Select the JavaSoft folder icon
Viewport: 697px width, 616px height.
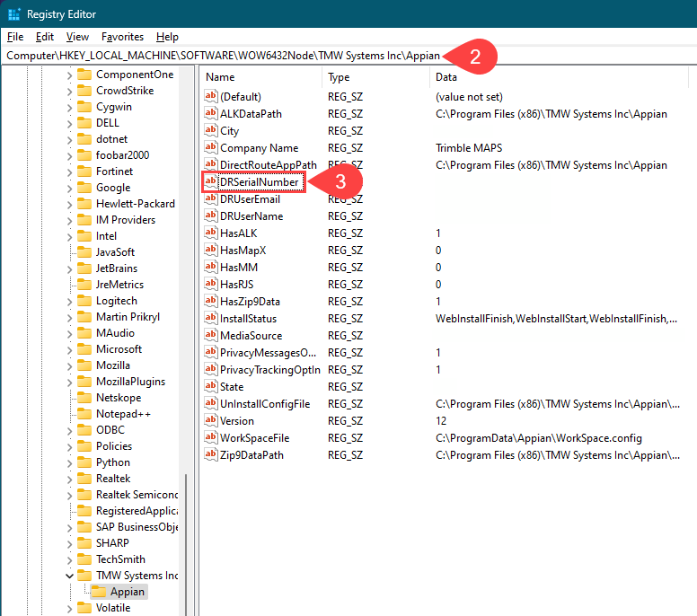tap(84, 252)
